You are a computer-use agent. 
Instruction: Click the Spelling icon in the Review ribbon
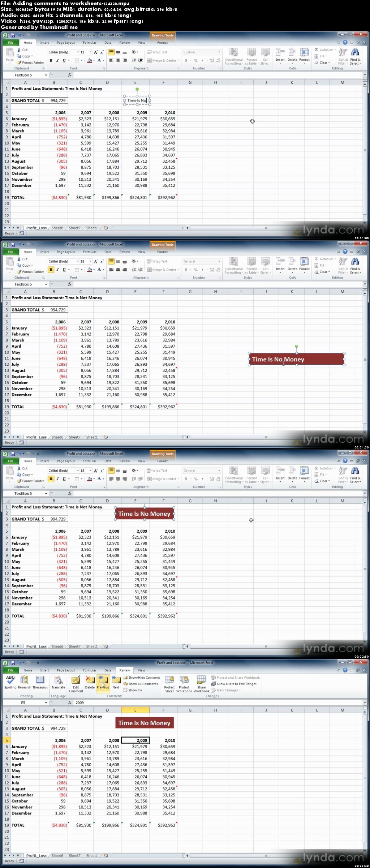[10, 683]
